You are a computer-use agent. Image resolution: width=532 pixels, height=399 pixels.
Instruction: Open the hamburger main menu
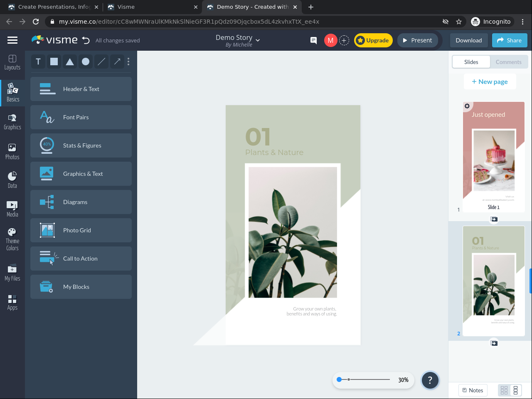point(12,40)
